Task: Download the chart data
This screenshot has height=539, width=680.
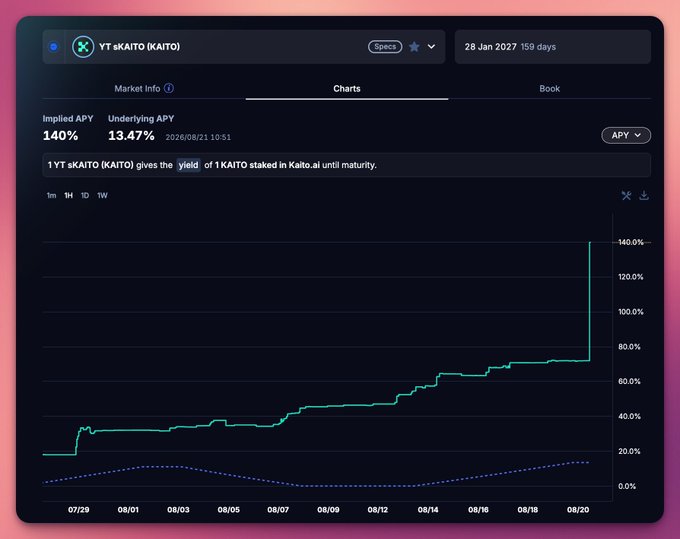Action: [x=644, y=195]
